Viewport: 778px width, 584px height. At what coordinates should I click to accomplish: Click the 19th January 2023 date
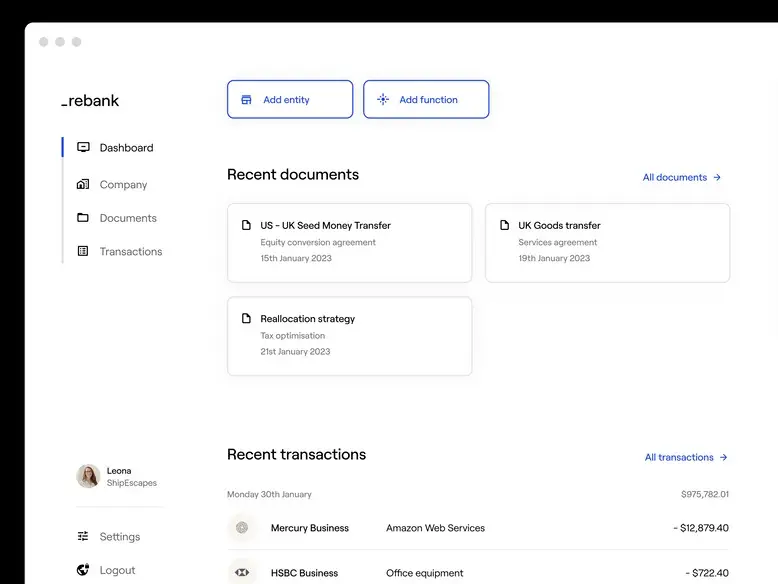tap(554, 258)
